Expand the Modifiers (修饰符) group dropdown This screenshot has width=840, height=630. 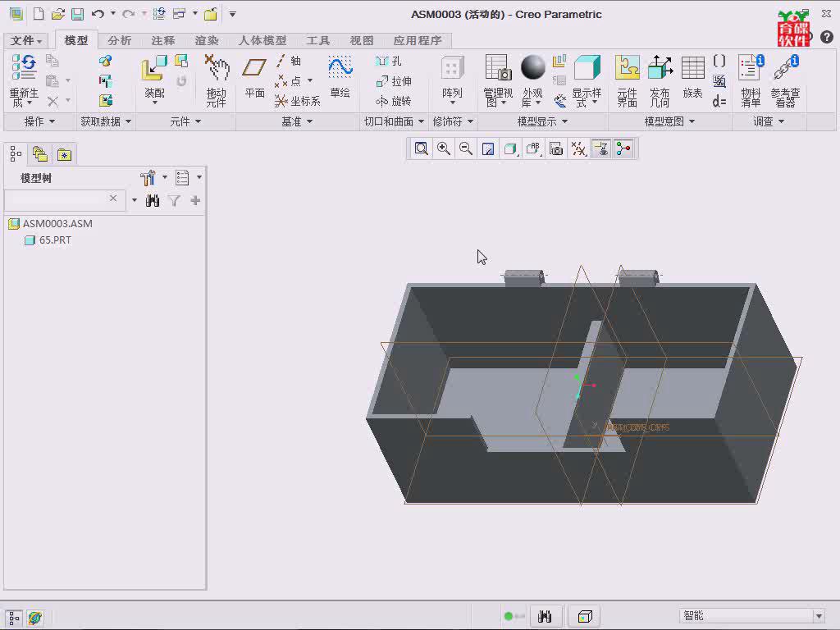point(453,121)
